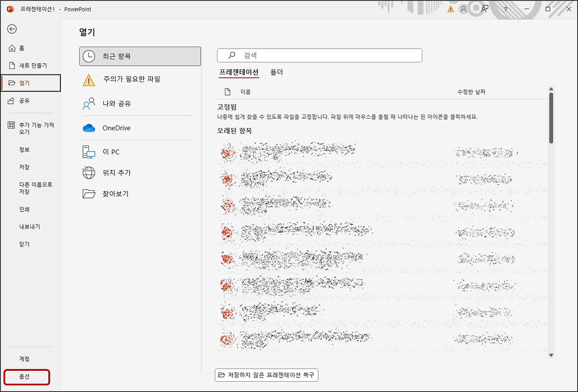This screenshot has width=578, height=392.
Task: Open 추가 기능 가져오기 in the sidebar
Action: (31, 129)
